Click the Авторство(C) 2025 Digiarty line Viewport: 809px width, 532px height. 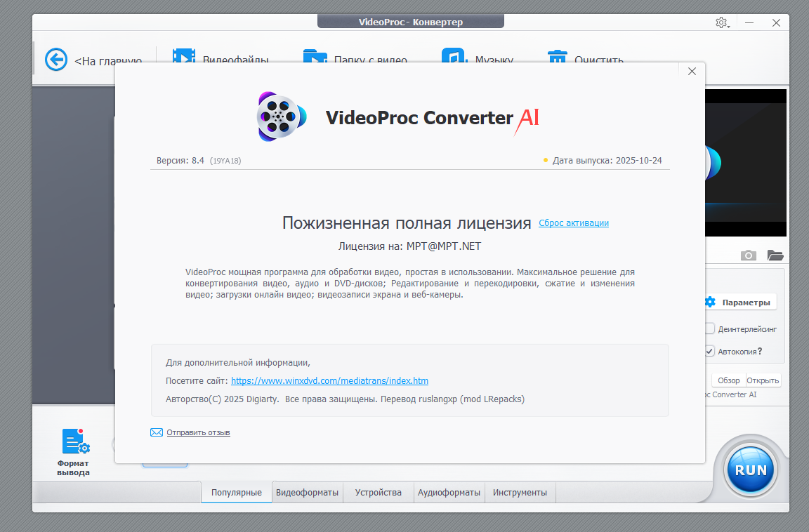click(x=346, y=399)
